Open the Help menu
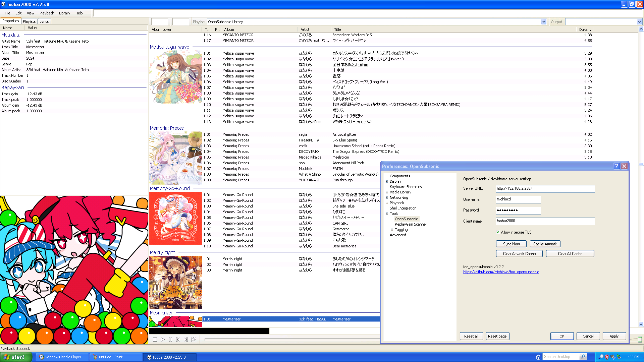644x362 pixels. 79,13
